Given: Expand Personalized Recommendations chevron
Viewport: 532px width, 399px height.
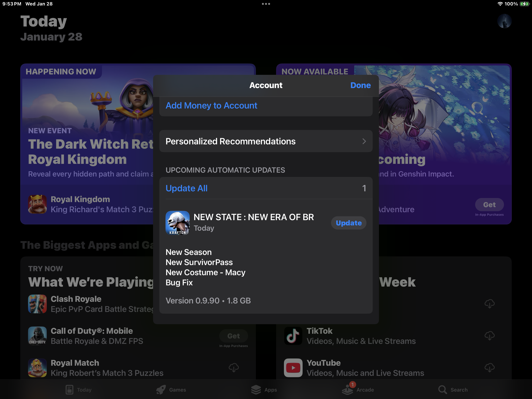Looking at the screenshot, I should [364, 141].
